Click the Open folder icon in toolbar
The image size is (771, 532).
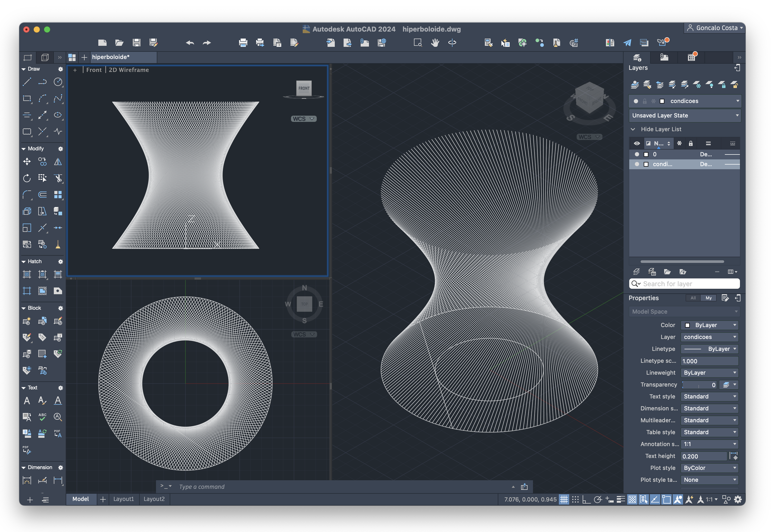tap(119, 43)
